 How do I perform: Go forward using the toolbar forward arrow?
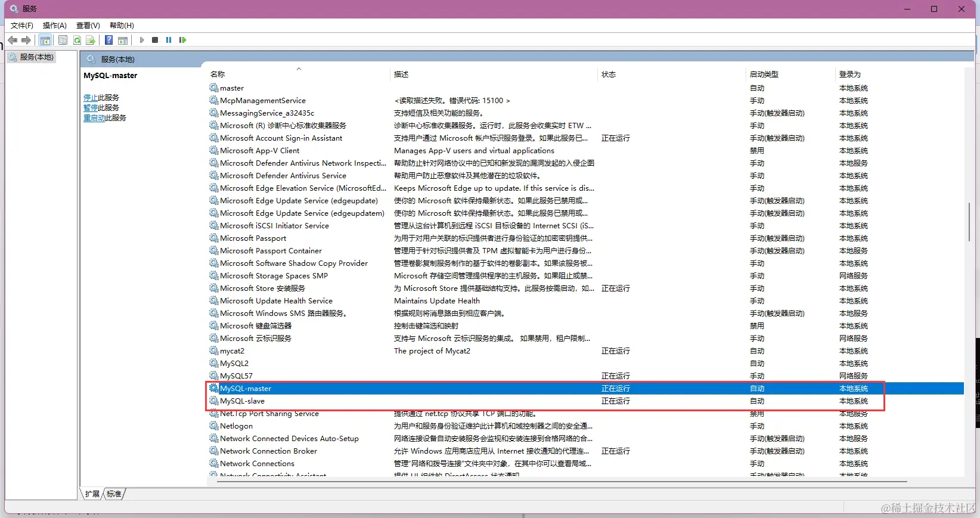[x=26, y=40]
